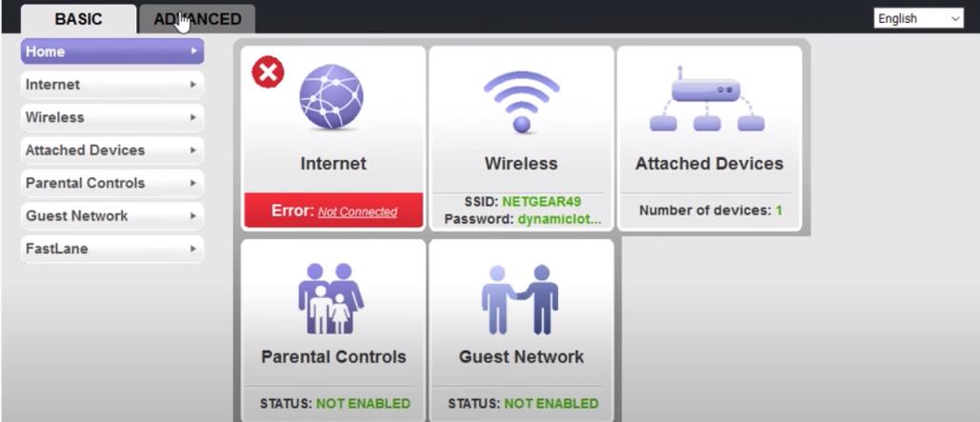Go to Guest Network sidebar item
Viewport: 980px width, 422px height.
coord(112,215)
